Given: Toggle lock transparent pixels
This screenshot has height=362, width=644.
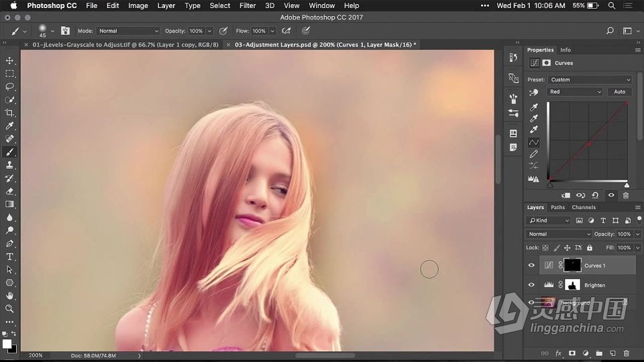Looking at the screenshot, I should click(545, 247).
